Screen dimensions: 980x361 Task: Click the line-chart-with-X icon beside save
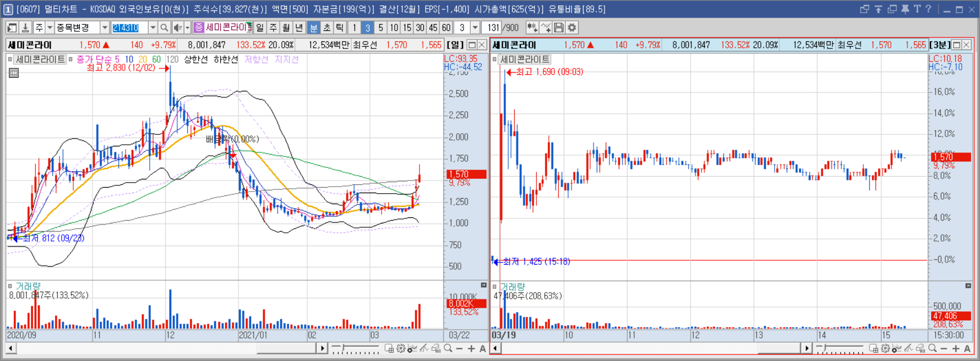coord(546,28)
